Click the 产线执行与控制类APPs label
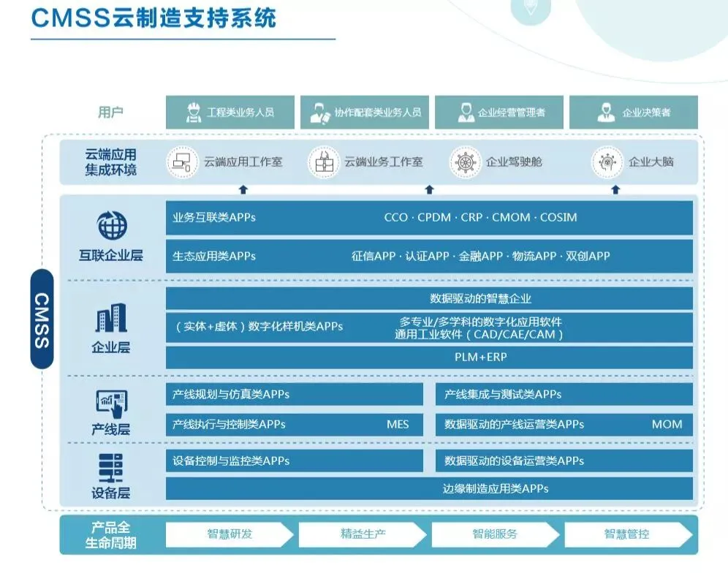Screen dimensions: 728x576 pyautogui.click(x=229, y=425)
